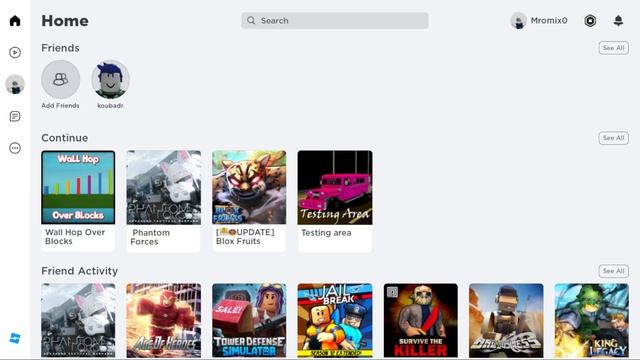640x360 pixels.
Task: Click the 'Friends' section heading
Action: tap(60, 48)
